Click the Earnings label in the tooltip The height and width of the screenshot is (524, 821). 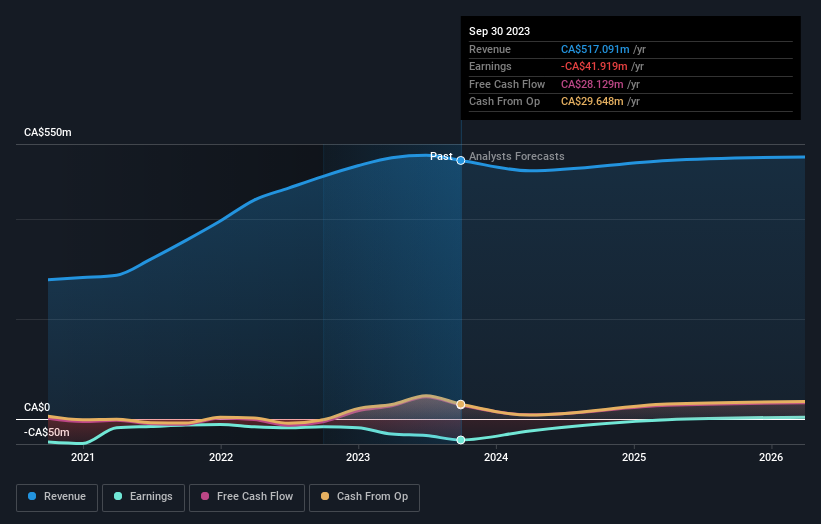[x=490, y=66]
